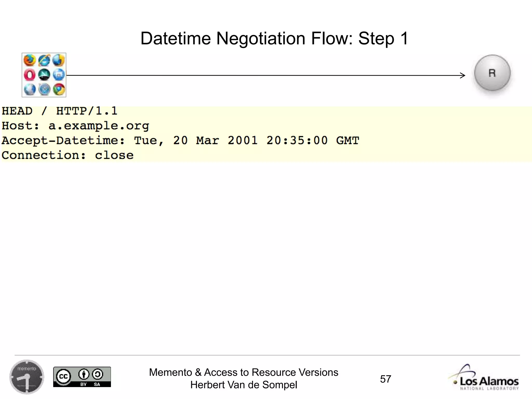532x399 pixels.
Task: Click the silver-blue globe browser icon
Action: [29, 90]
